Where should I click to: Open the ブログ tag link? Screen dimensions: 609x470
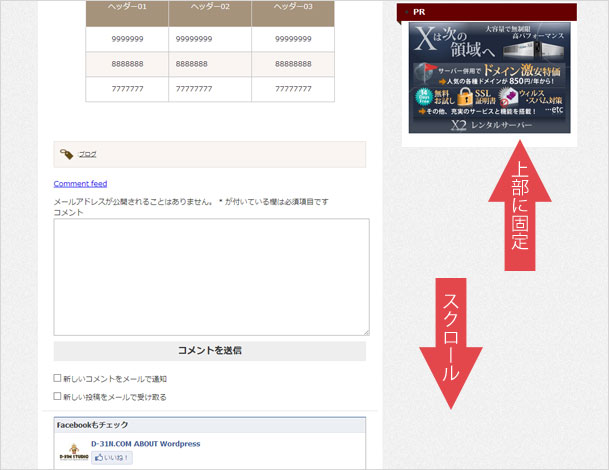(87, 154)
